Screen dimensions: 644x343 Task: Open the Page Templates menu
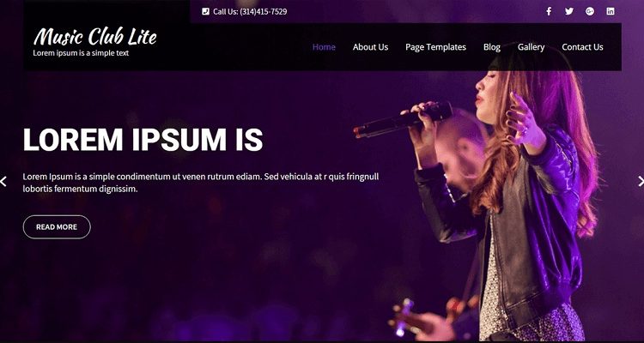point(435,47)
